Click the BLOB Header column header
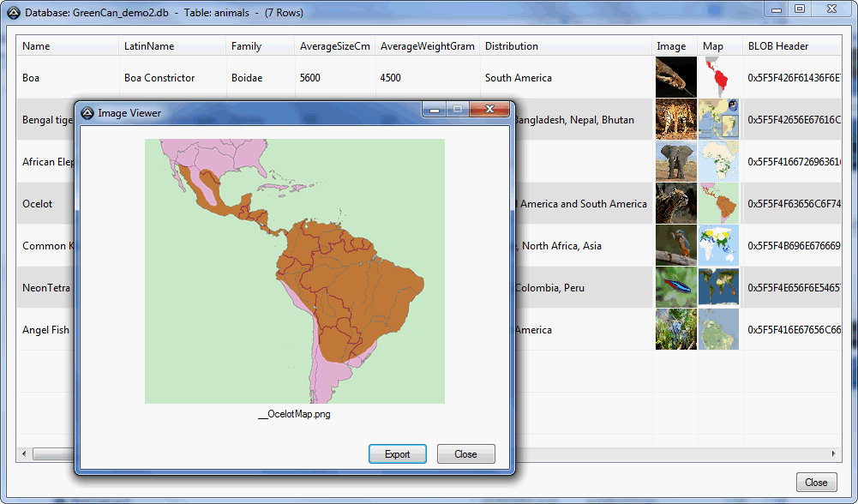Screen dimensions: 858x504 point(777,46)
